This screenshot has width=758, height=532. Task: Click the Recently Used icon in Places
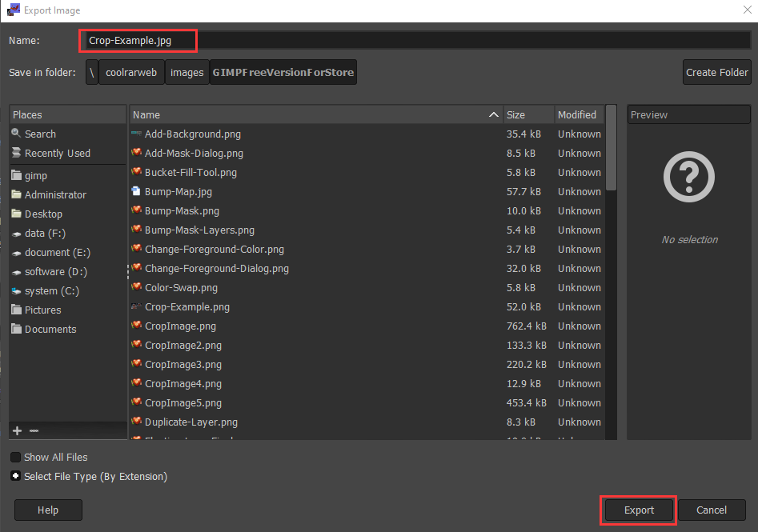(x=16, y=153)
